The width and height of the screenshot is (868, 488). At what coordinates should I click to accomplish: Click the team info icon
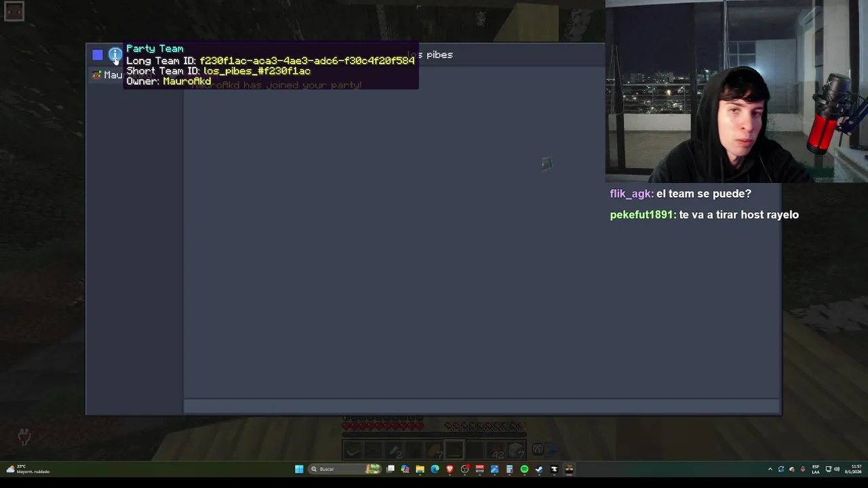coord(115,54)
